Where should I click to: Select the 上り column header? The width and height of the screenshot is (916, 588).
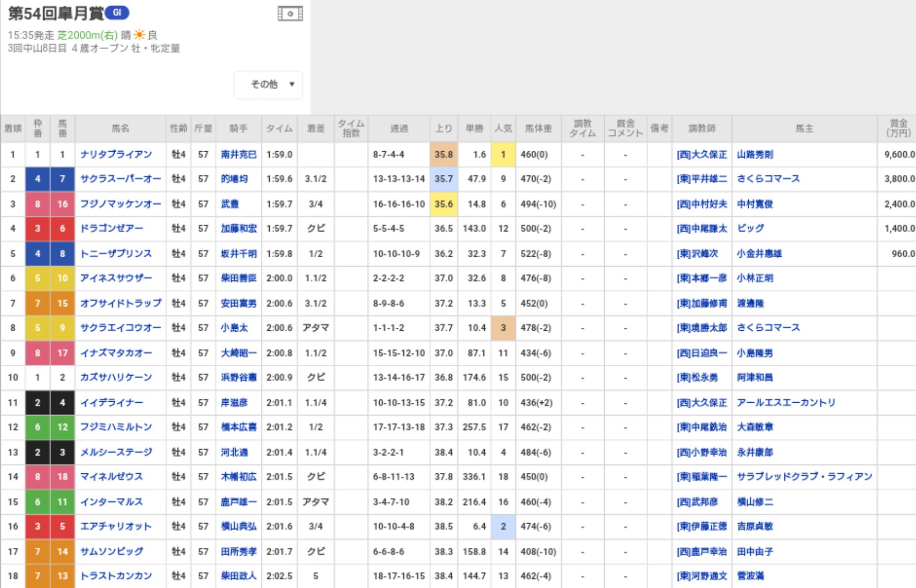[443, 129]
